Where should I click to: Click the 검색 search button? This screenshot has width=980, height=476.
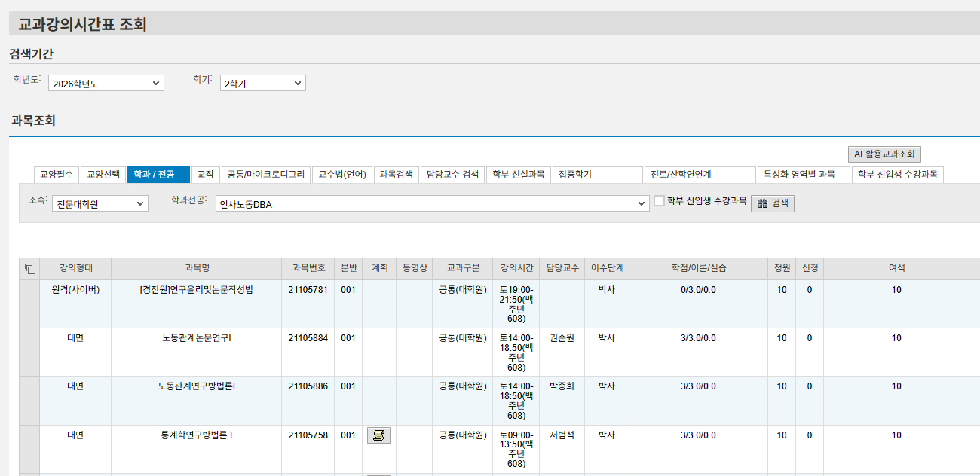pyautogui.click(x=773, y=203)
